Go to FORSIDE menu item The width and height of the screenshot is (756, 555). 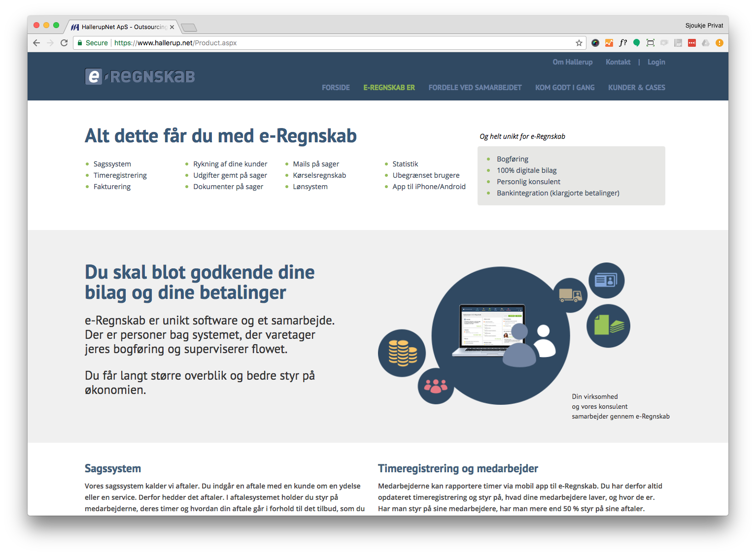tap(336, 88)
